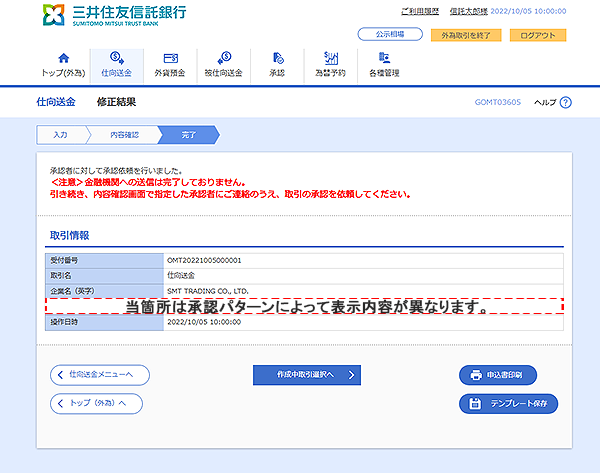600x473 pixels.
Task: Click the 取引名 label cell
Action: click(104, 276)
